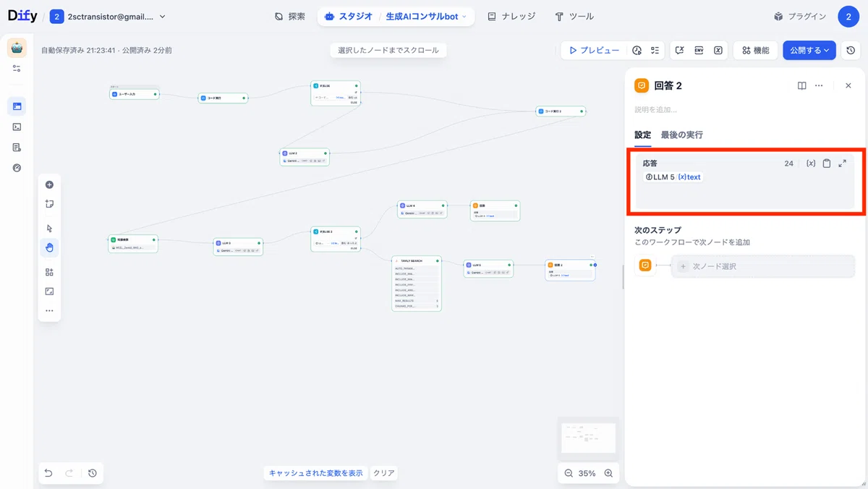868x489 pixels.
Task: Close the 回答 2 panel
Action: [x=848, y=85]
